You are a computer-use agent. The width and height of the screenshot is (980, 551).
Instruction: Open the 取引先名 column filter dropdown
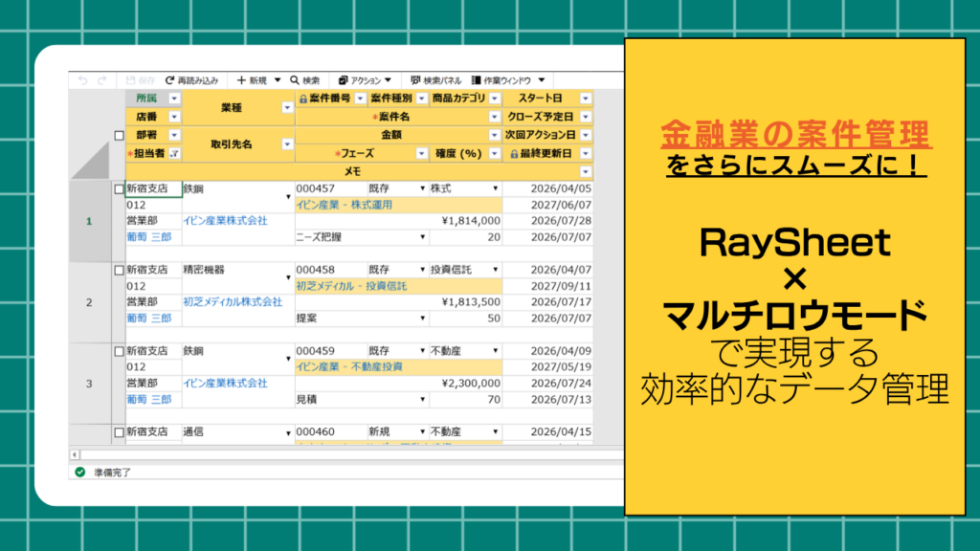click(x=287, y=144)
